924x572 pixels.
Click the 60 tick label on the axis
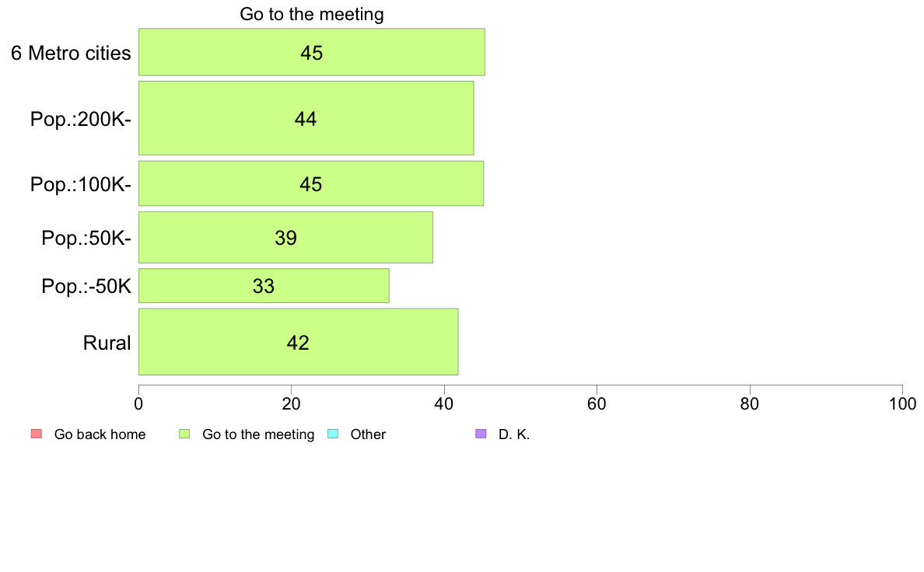[597, 403]
